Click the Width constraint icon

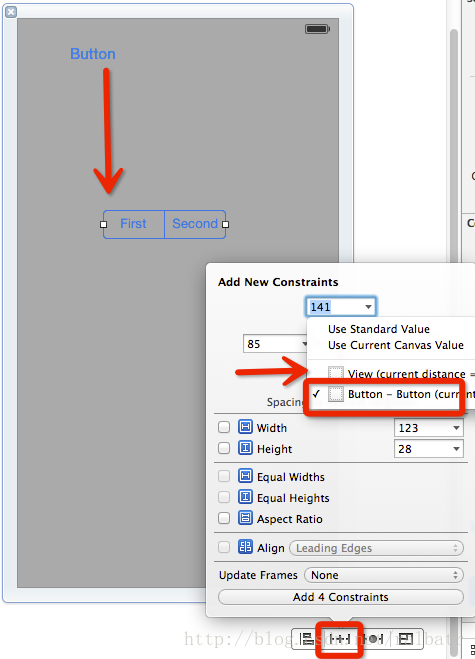click(x=245, y=427)
